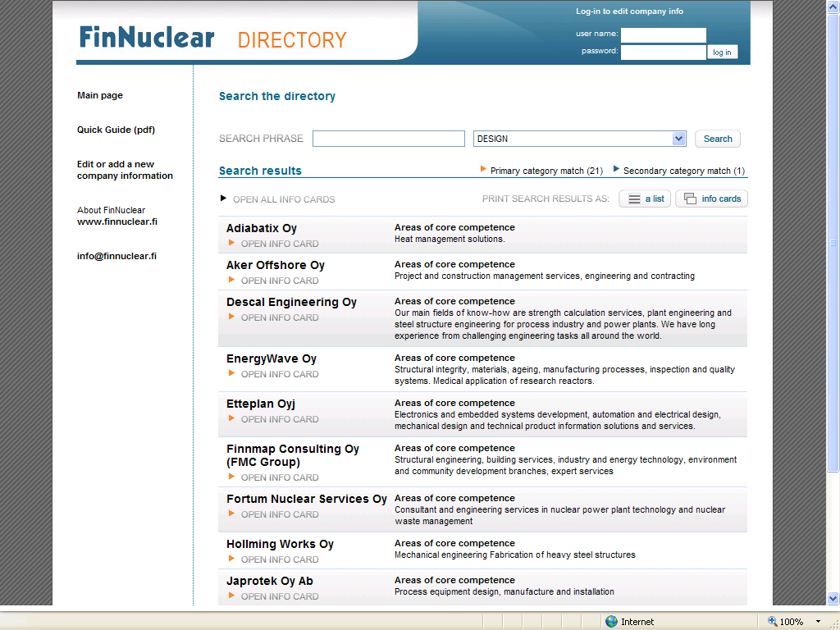Viewport: 840px width, 630px height.
Task: Click company name Descal Engineering Oy
Action: click(x=291, y=302)
